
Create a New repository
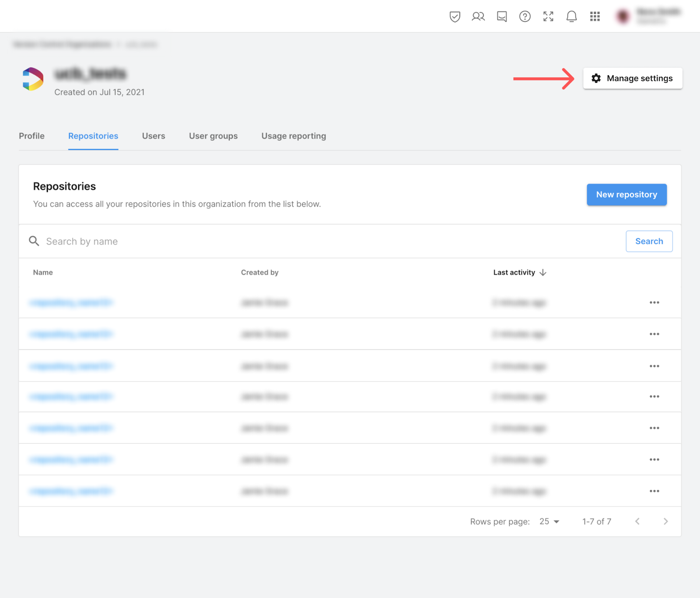tap(626, 195)
